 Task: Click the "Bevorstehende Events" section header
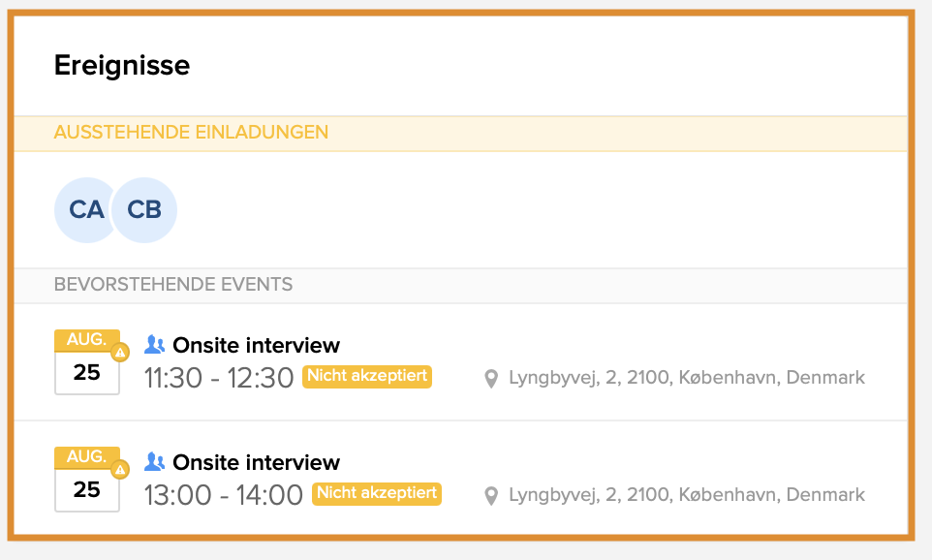(x=173, y=285)
